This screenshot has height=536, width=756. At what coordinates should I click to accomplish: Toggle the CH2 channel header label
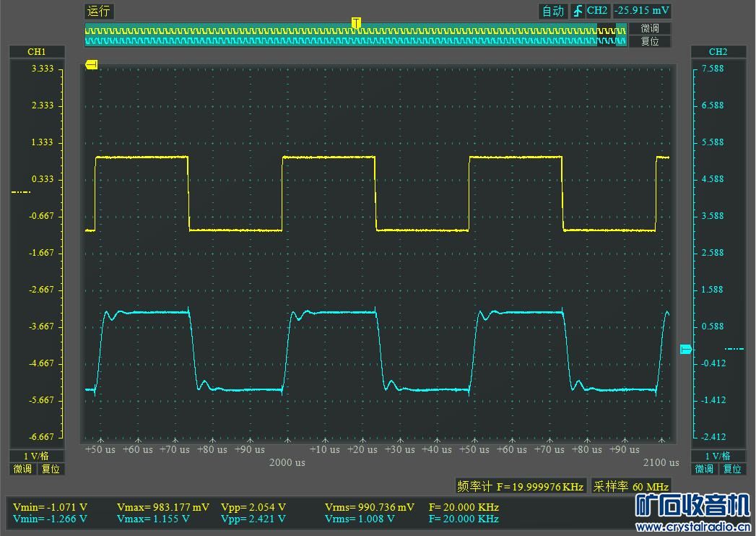pos(718,52)
